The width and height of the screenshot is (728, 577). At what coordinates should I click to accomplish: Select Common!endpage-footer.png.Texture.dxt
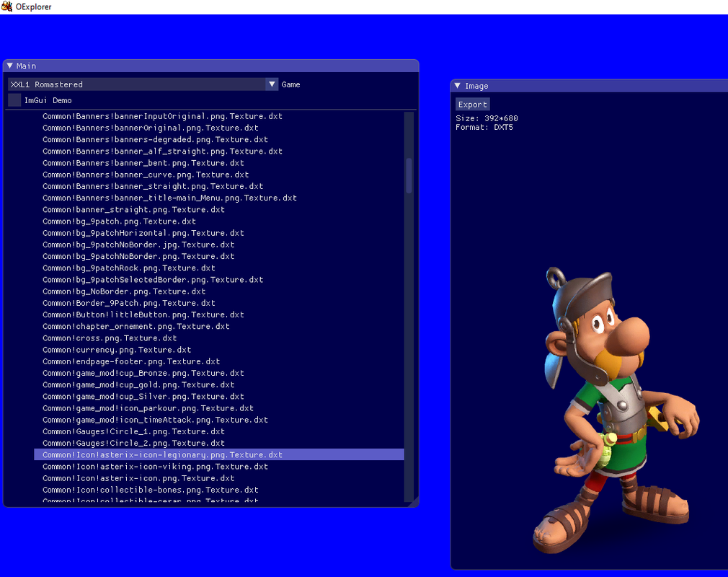218,361
